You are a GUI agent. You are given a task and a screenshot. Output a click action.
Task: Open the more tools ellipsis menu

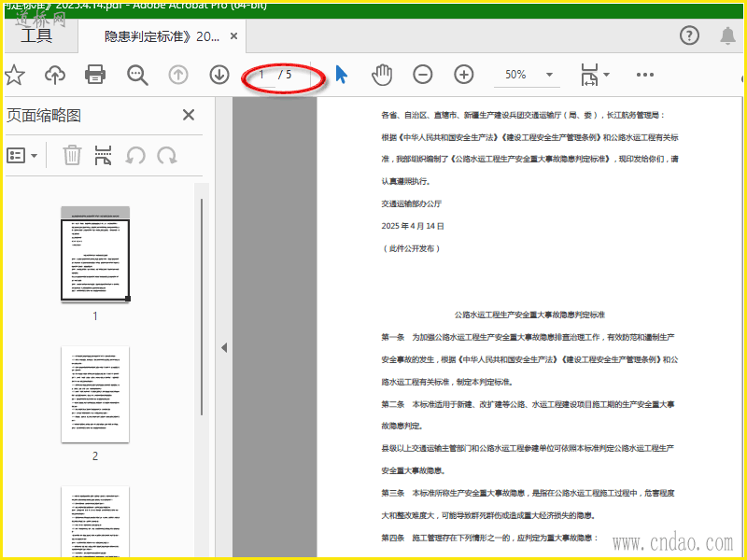click(645, 75)
